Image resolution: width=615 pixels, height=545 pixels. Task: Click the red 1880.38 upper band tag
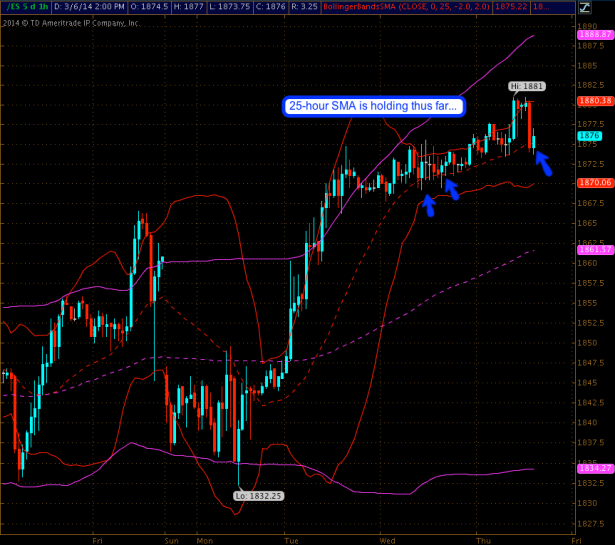[594, 101]
